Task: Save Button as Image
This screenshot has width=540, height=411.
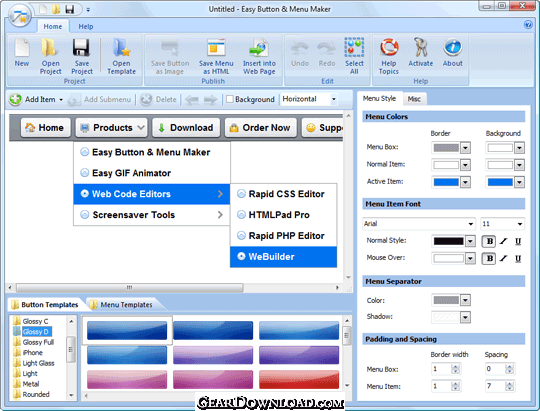Action: (170, 57)
